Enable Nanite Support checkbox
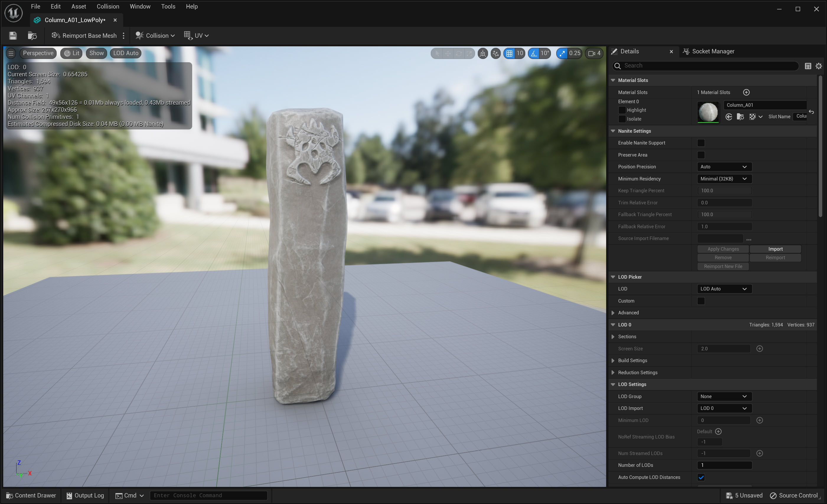Image resolution: width=827 pixels, height=504 pixels. [x=701, y=143]
